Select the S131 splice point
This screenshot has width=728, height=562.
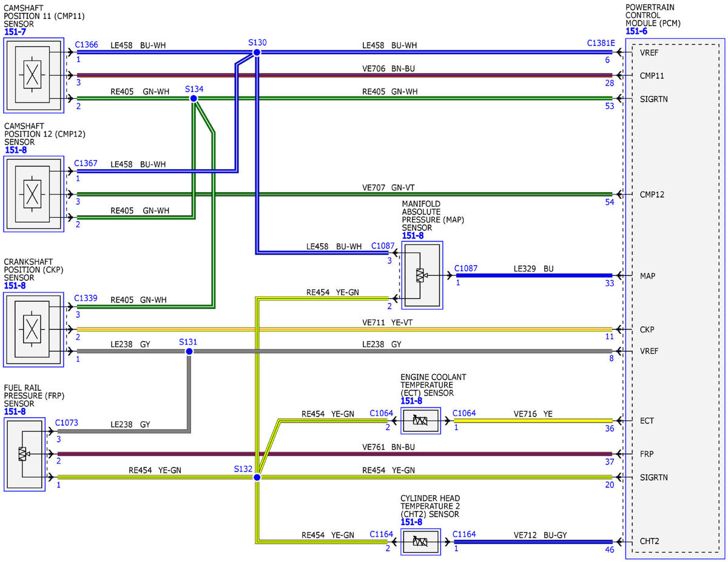point(189,352)
